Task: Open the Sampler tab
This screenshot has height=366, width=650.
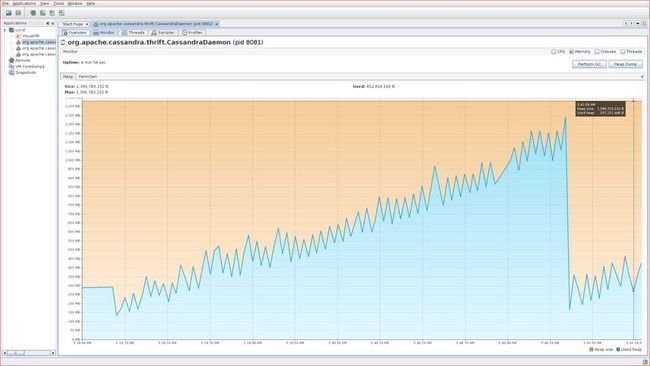Action: [163, 32]
